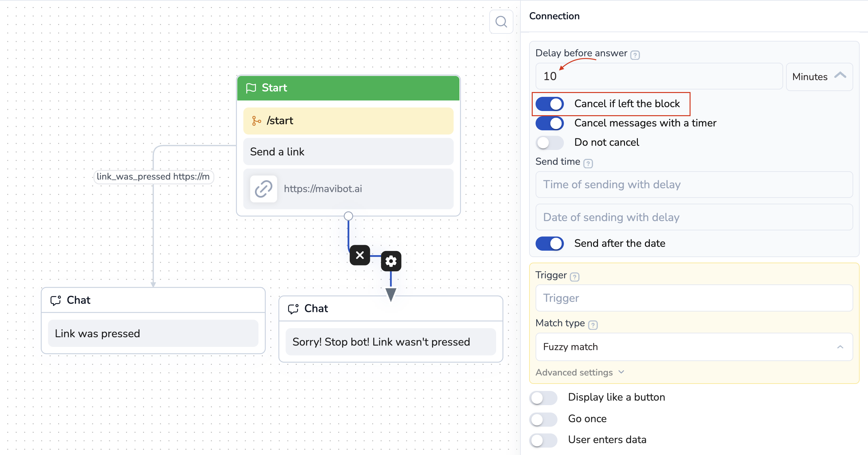Image resolution: width=868 pixels, height=455 pixels.
Task: Click help icon next to Send time
Action: [x=588, y=163]
